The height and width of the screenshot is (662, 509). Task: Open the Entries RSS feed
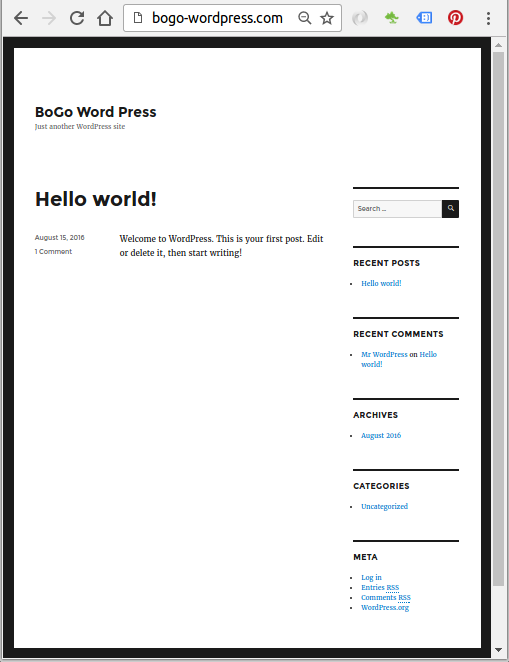380,587
